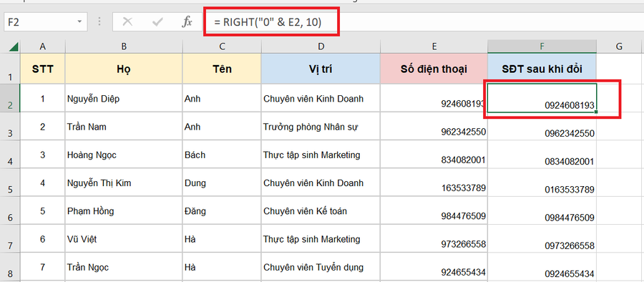Select cell with Vũ Việt
This screenshot has width=644, height=282.
[124, 239]
